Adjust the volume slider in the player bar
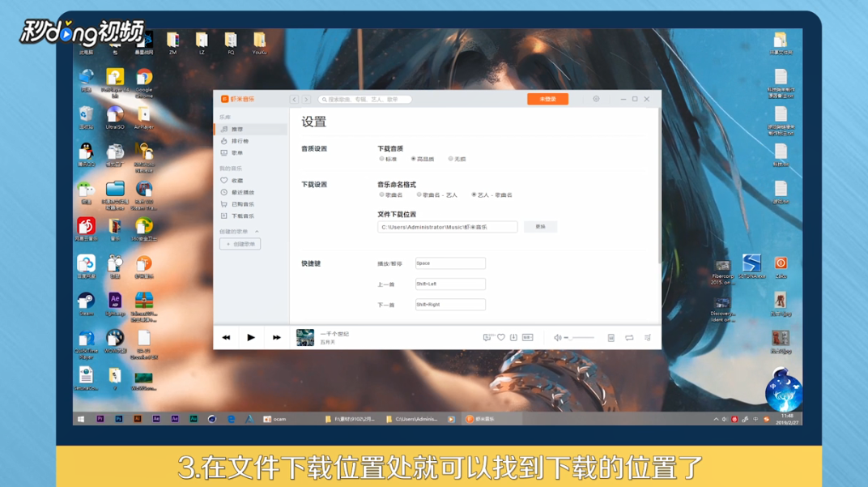The width and height of the screenshot is (868, 487). tap(580, 337)
